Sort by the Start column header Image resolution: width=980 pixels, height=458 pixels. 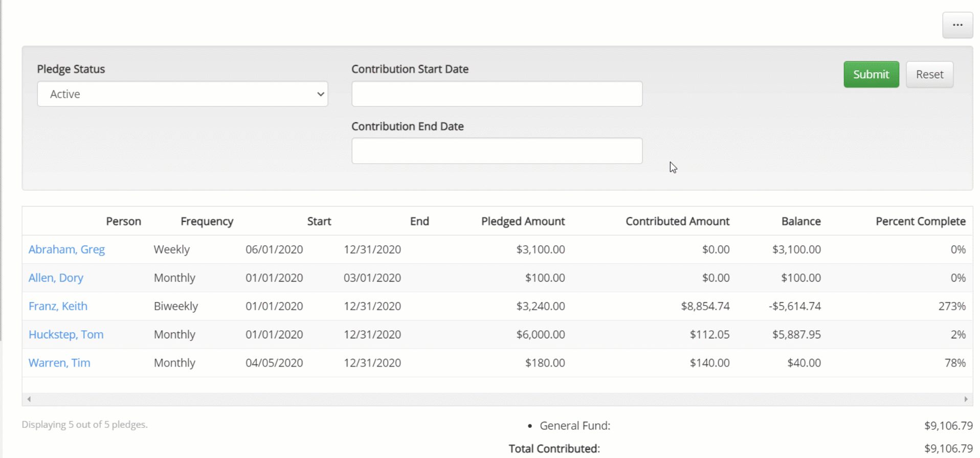319,221
